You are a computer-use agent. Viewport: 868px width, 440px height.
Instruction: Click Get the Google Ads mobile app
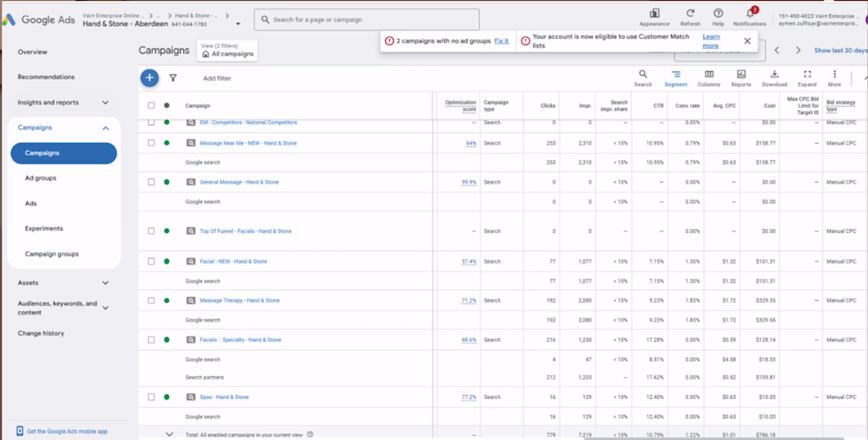(67, 431)
